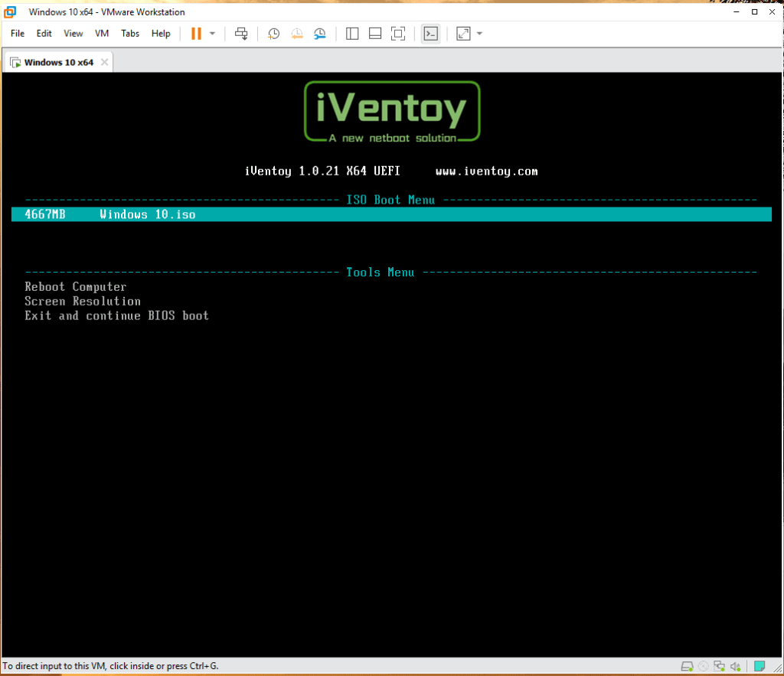Screen dimensions: 784x676
Task: Click the network adapter status icon
Action: point(719,666)
